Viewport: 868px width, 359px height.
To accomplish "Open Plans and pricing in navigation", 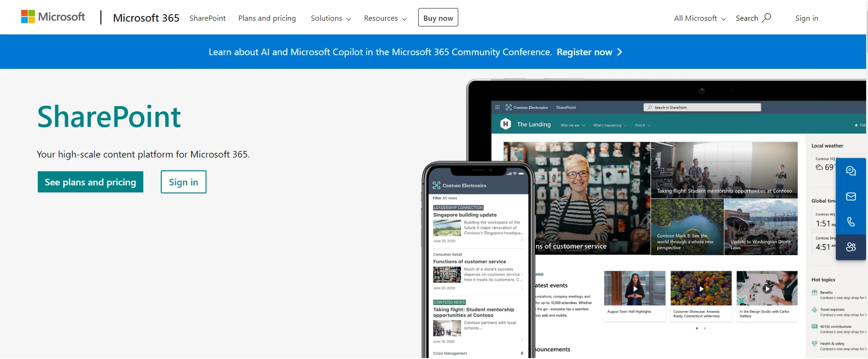I will [267, 18].
